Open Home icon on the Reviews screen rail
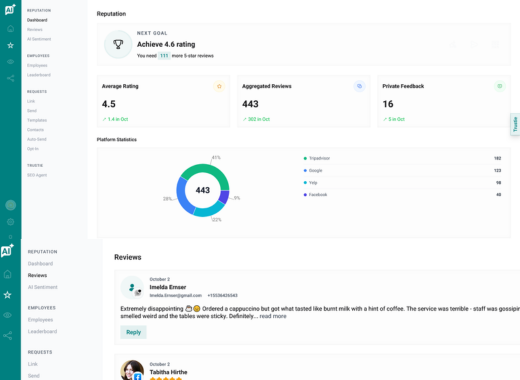520x380 pixels. [7, 274]
